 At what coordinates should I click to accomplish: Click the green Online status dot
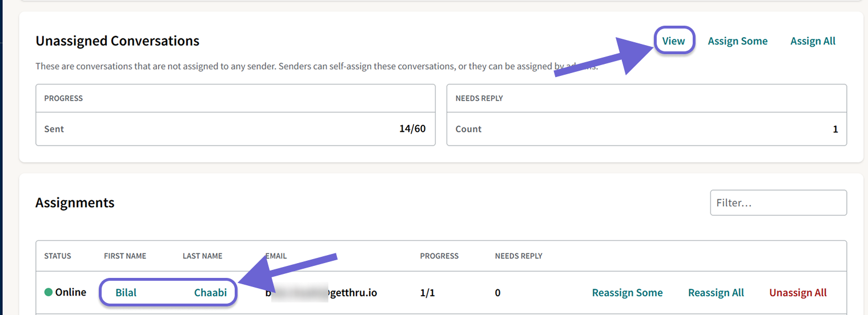click(x=49, y=292)
